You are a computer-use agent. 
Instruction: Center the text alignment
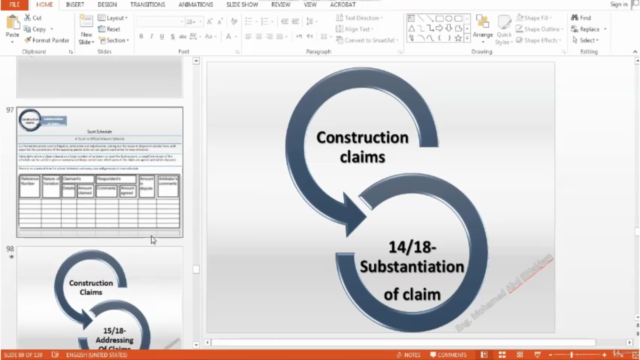(259, 37)
